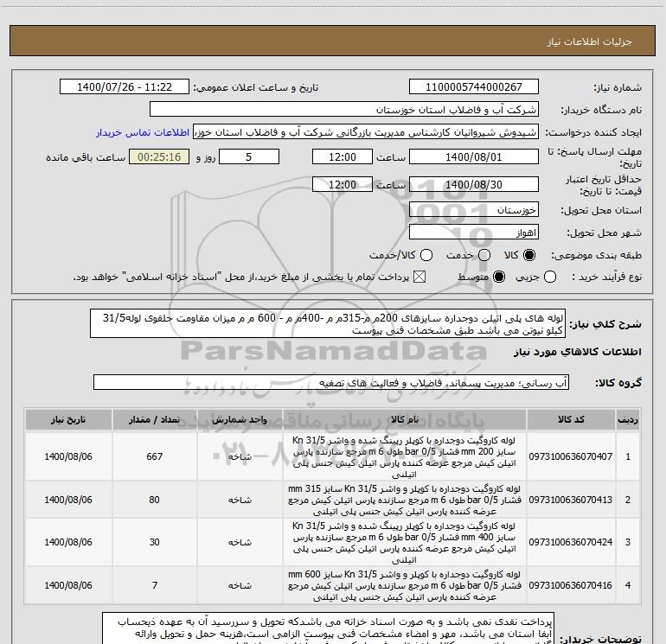The height and width of the screenshot is (644, 666).
Task: Select item code 0973100636070413
Action: pos(571,500)
